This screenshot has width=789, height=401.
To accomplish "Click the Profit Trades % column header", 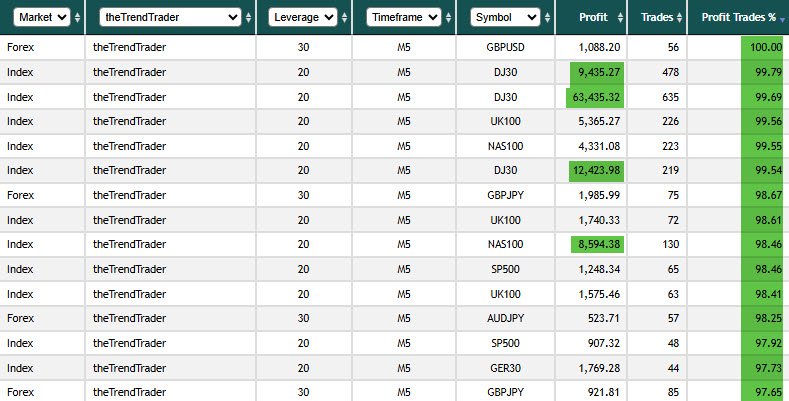I will tap(739, 17).
